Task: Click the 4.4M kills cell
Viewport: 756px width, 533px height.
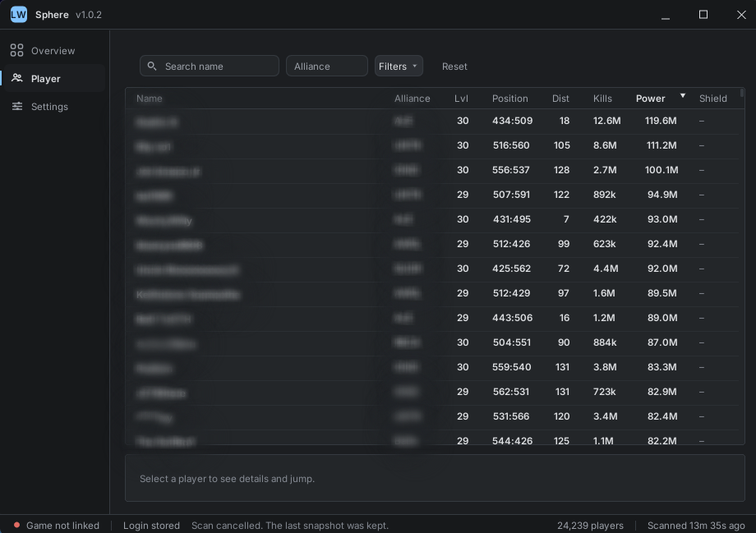Action: pos(606,269)
